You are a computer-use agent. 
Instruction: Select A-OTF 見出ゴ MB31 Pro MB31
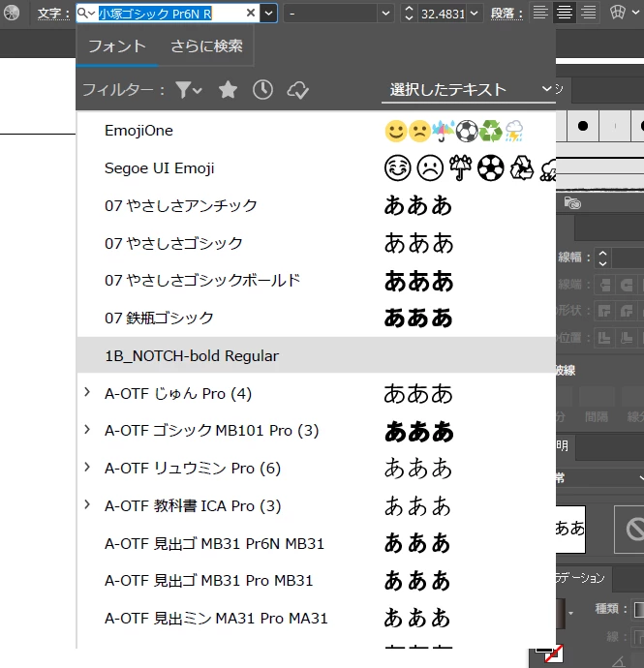coord(317,581)
